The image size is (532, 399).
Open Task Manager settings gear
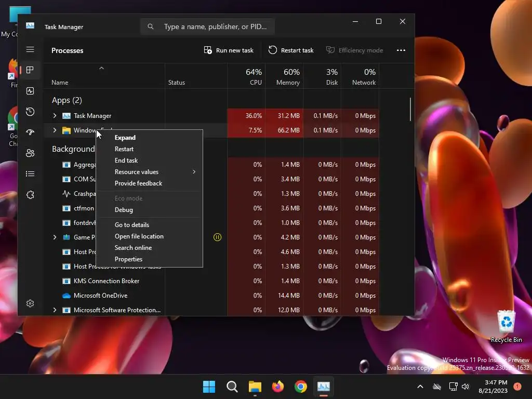click(x=30, y=303)
